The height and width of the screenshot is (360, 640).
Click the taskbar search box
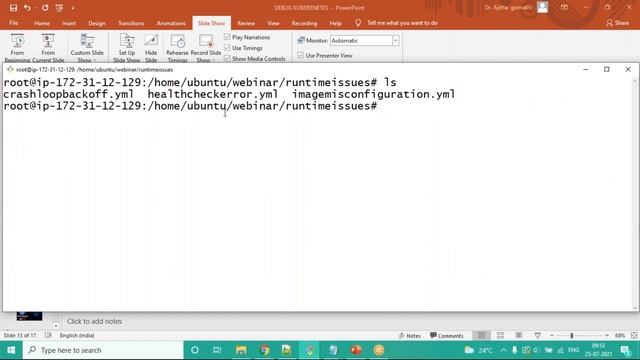click(x=103, y=350)
